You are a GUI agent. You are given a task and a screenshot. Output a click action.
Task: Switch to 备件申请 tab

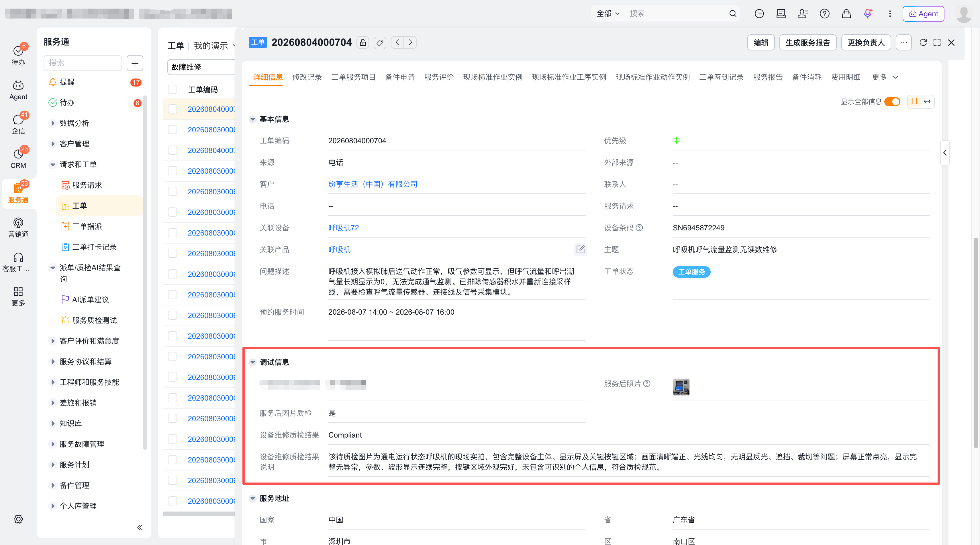click(x=399, y=77)
